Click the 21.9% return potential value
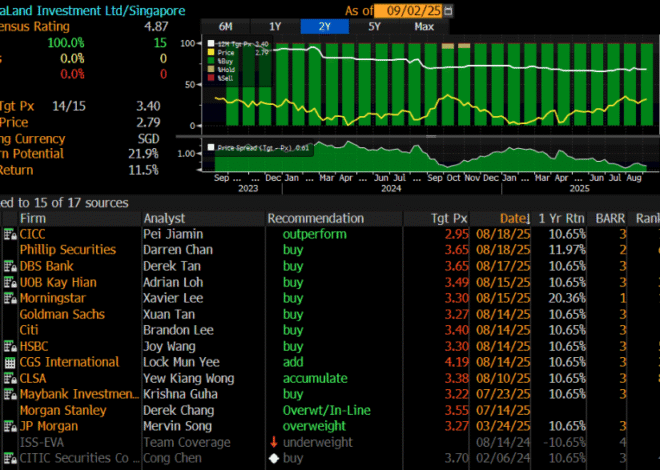 tap(143, 154)
